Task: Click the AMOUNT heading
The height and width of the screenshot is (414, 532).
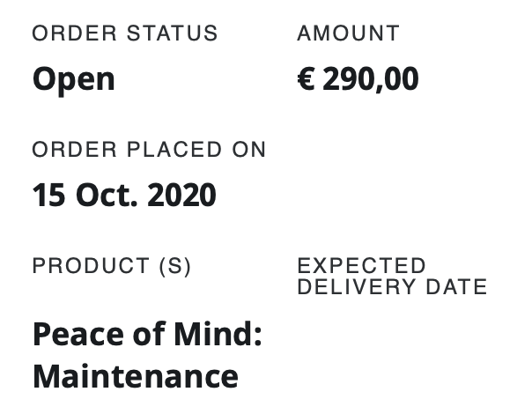Action: click(349, 33)
